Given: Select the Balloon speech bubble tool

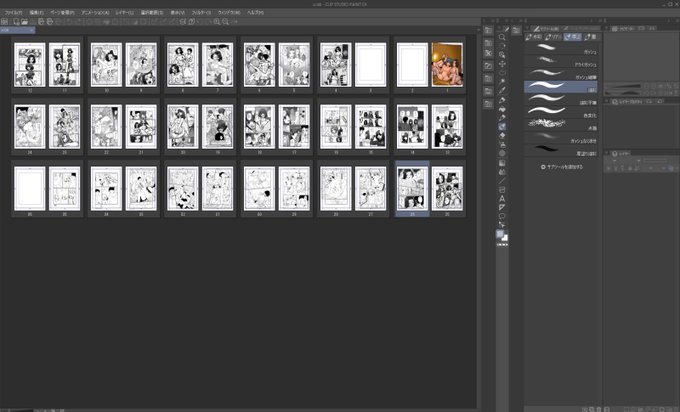Looking at the screenshot, I should coord(502,216).
